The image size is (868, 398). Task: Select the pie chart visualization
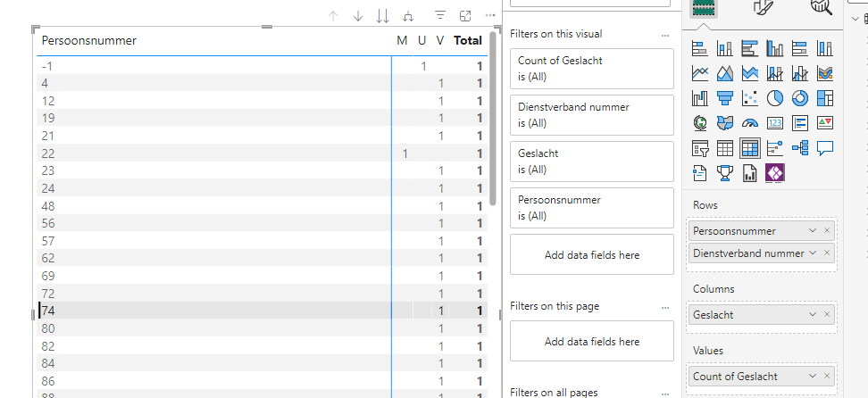point(775,98)
